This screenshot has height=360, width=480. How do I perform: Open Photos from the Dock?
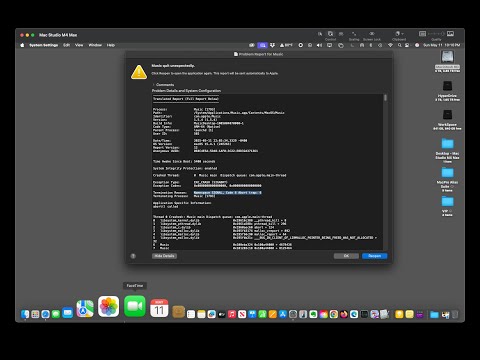pyautogui.click(x=109, y=306)
